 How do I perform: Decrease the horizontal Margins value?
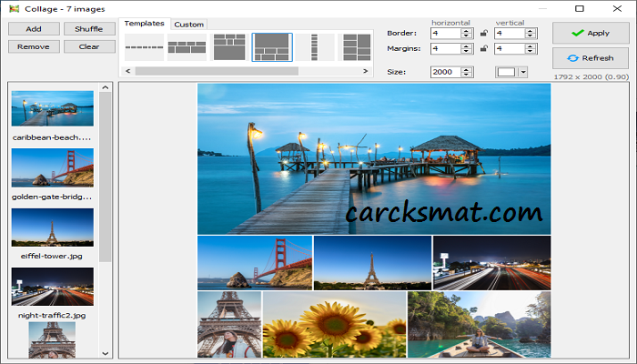point(466,51)
